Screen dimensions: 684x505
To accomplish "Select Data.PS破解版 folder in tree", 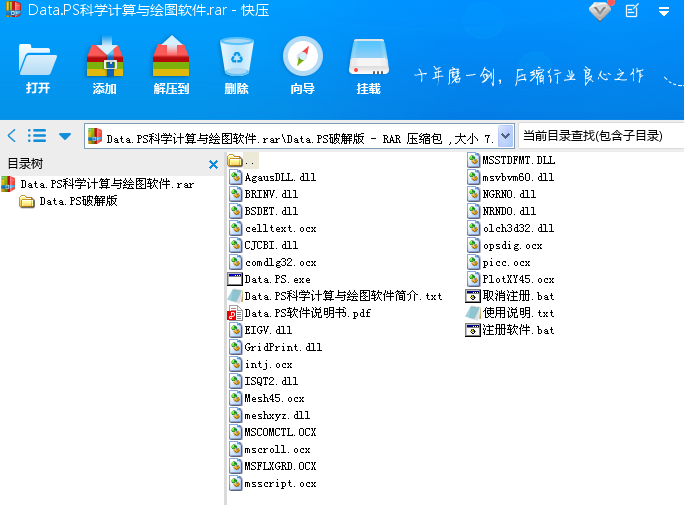I will (68, 201).
